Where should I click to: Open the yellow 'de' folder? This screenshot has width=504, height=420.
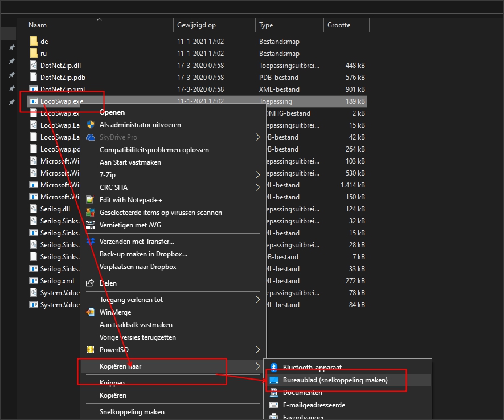pyautogui.click(x=44, y=42)
